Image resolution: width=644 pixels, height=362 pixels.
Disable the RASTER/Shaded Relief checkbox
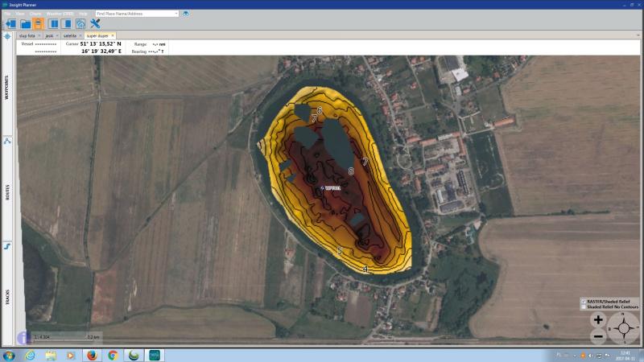tap(584, 302)
